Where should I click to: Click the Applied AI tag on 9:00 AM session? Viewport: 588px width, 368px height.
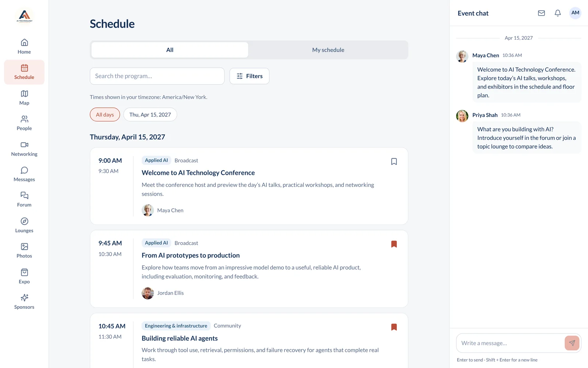[156, 160]
